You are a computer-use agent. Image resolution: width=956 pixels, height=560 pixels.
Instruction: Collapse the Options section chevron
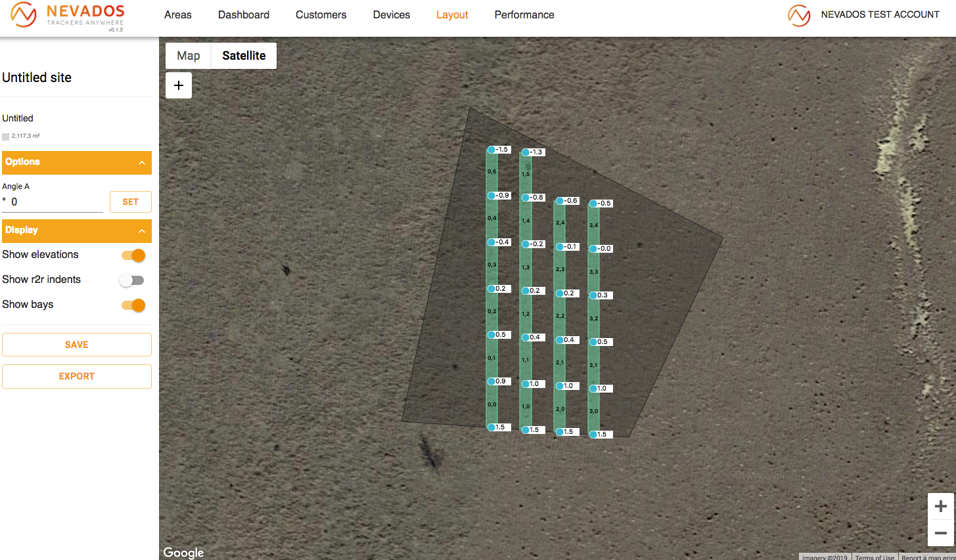pyautogui.click(x=142, y=163)
